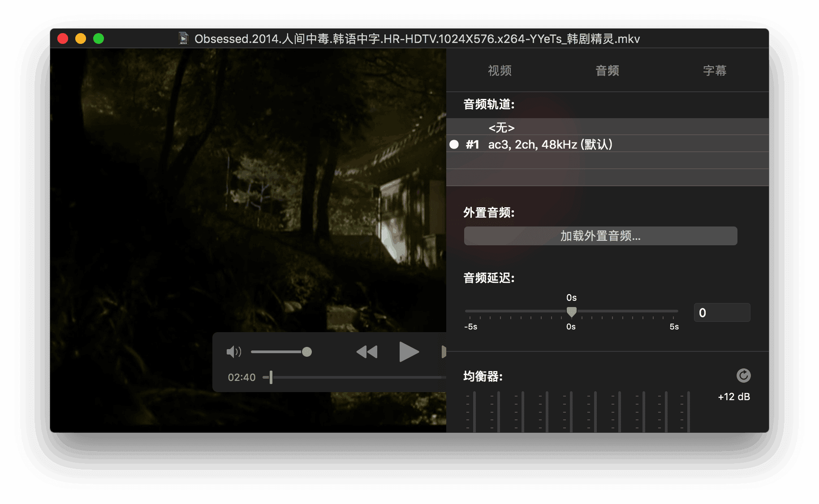Viewport: 819px width, 504px height.
Task: Click the green full-screen window button
Action: coord(99,39)
